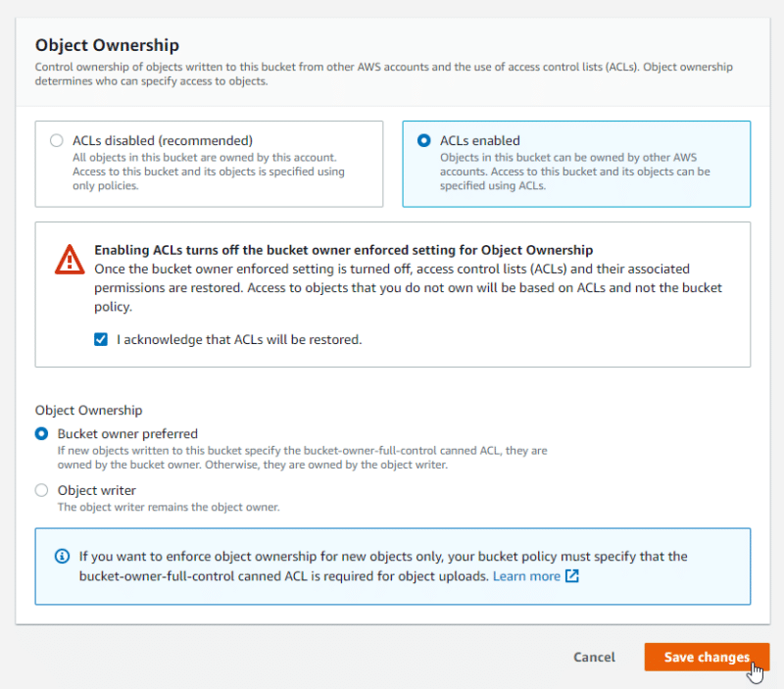Click the top "Object Ownership" section heading
Screen dimensions: 784x689
[107, 45]
